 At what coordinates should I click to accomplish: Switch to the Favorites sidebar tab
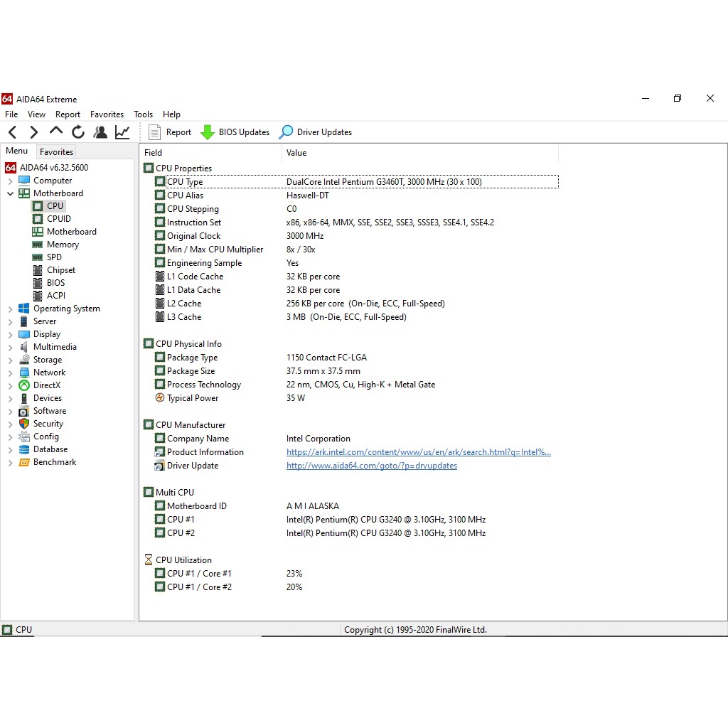click(x=56, y=152)
